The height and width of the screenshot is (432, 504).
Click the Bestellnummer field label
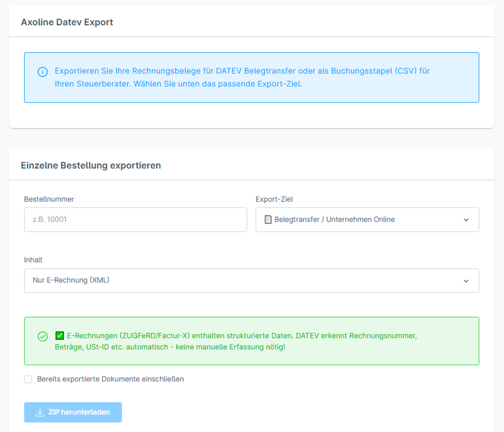click(x=49, y=199)
